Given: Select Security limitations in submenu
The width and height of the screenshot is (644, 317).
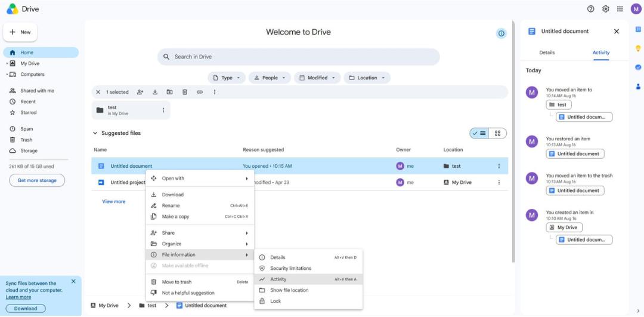Looking at the screenshot, I should click(308, 269).
